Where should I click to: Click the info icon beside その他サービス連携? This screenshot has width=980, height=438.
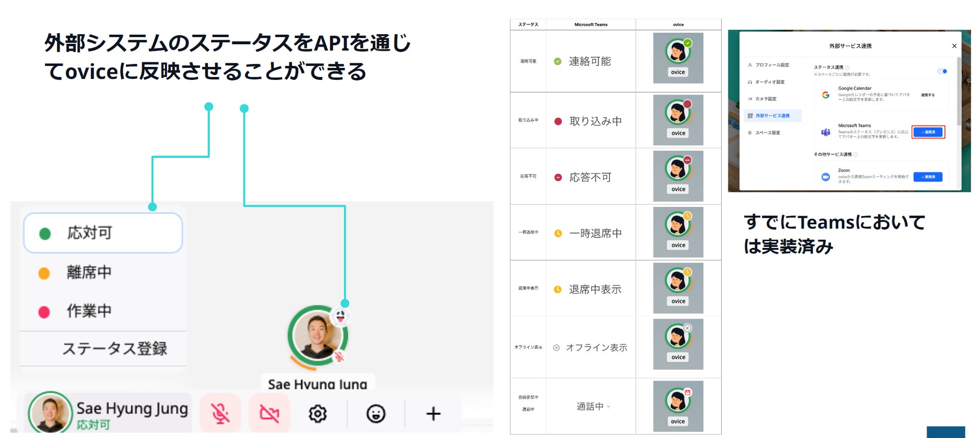click(x=855, y=154)
